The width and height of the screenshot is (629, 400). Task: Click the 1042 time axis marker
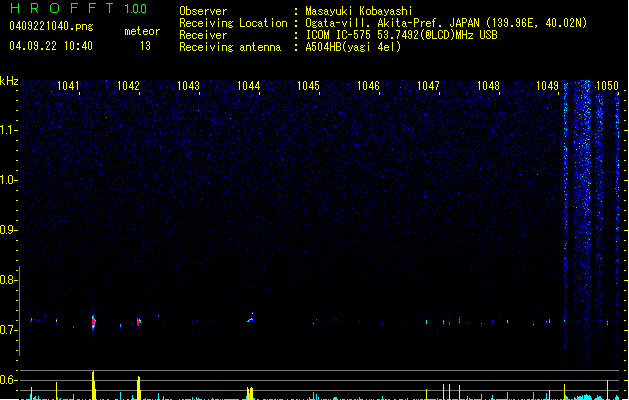128,86
